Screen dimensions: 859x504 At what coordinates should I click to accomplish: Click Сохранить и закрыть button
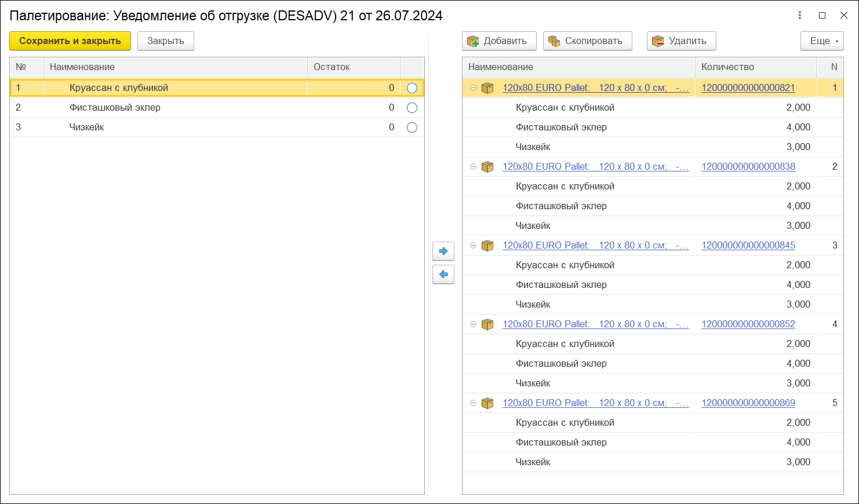(x=70, y=41)
